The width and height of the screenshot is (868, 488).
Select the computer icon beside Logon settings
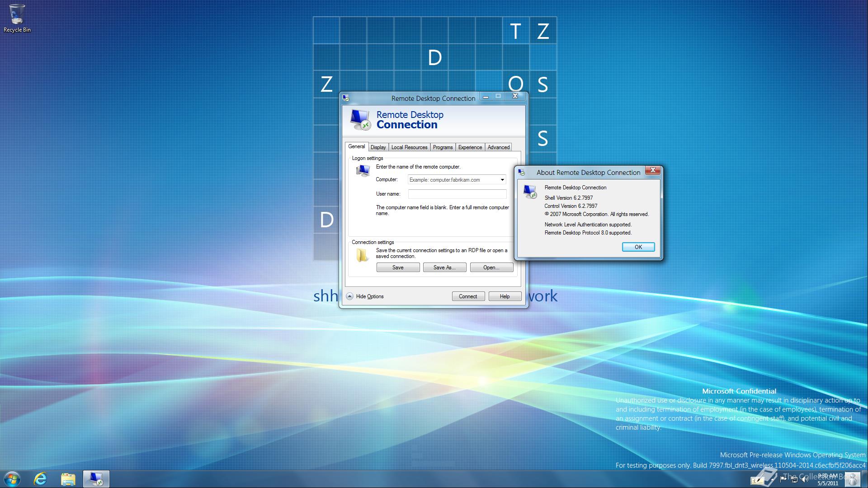363,170
